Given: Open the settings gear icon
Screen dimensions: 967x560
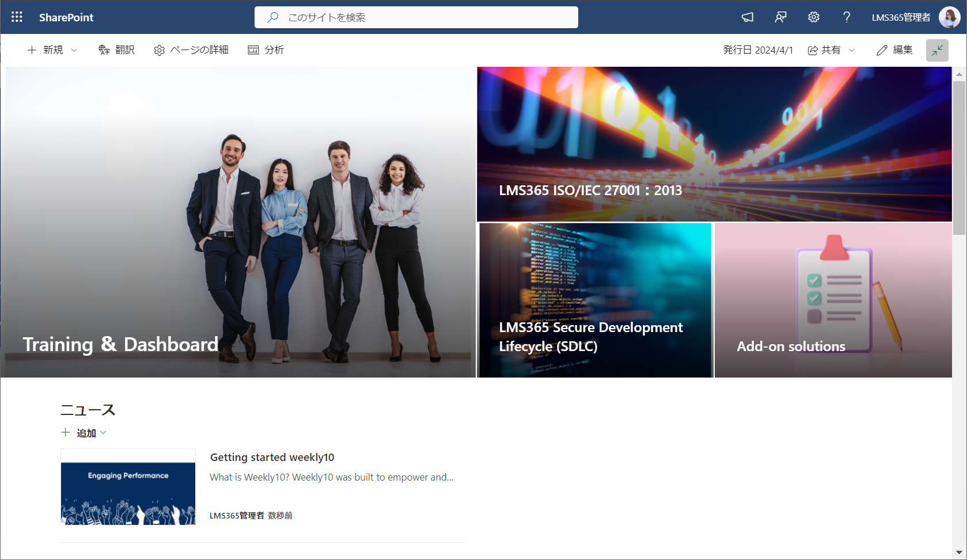Looking at the screenshot, I should pyautogui.click(x=813, y=17).
